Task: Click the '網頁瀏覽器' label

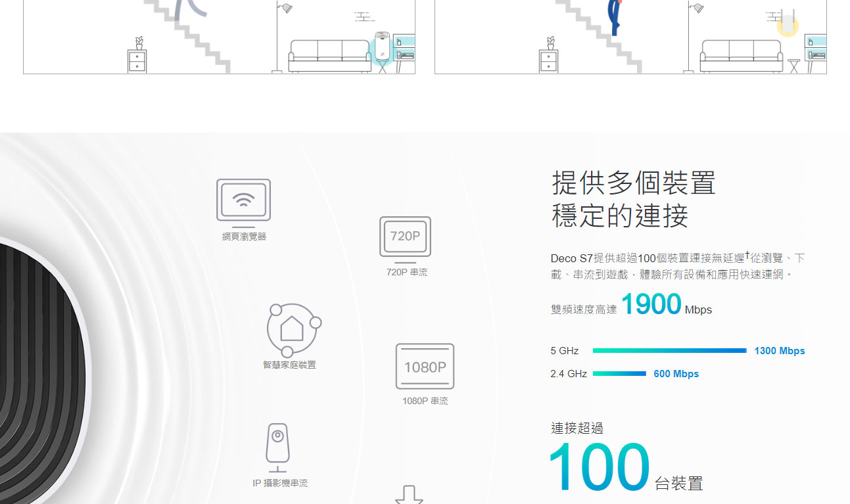Action: pyautogui.click(x=244, y=237)
